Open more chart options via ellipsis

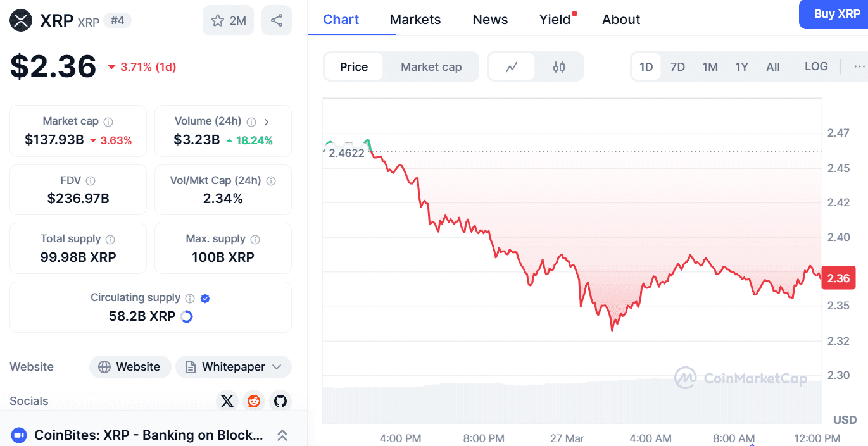tap(859, 66)
